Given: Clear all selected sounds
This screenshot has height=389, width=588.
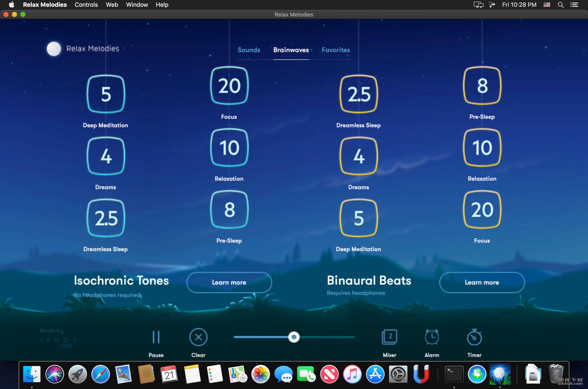Looking at the screenshot, I should pyautogui.click(x=198, y=337).
